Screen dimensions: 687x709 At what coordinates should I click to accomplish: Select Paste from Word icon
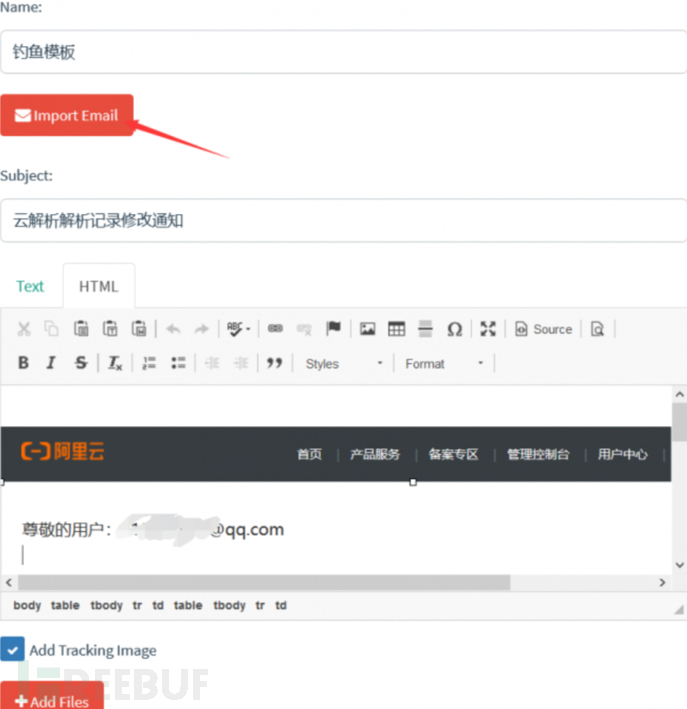tap(139, 329)
